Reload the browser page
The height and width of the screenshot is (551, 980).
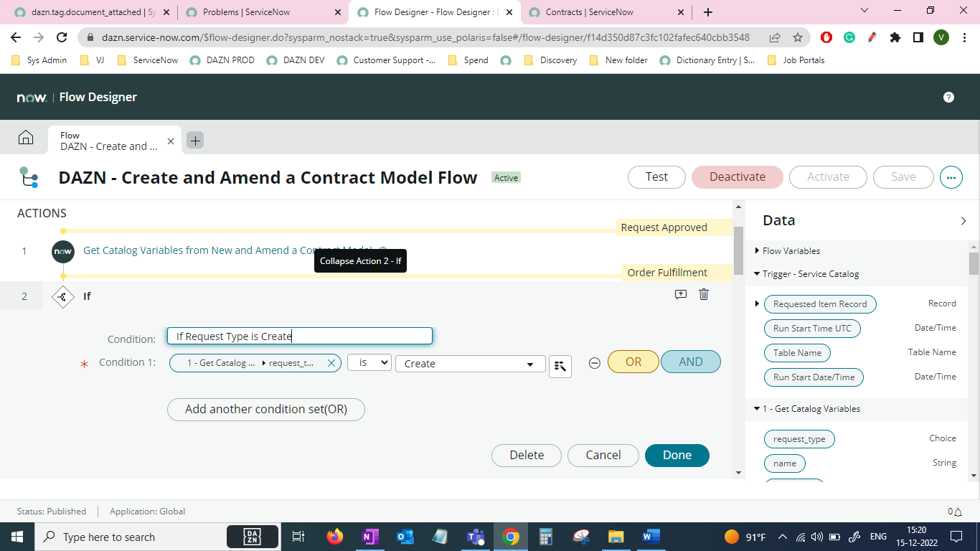(x=62, y=37)
